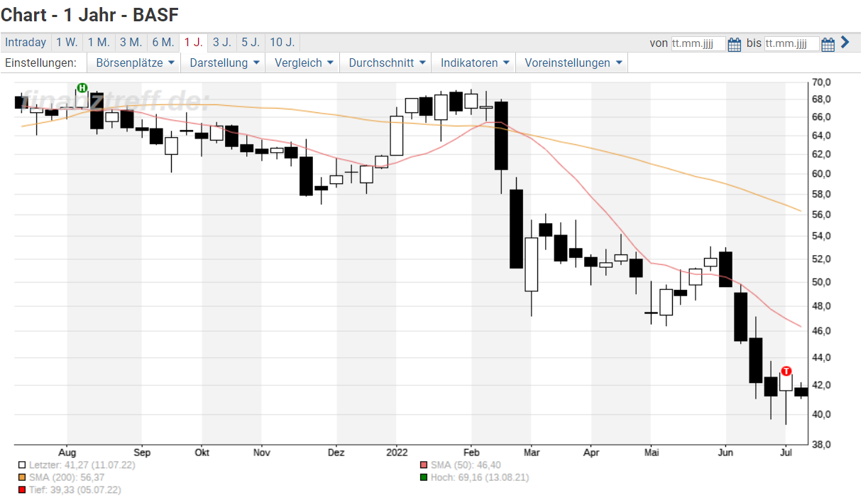Select the 6 M. time range tab
The width and height of the screenshot is (868, 498).
(x=163, y=43)
